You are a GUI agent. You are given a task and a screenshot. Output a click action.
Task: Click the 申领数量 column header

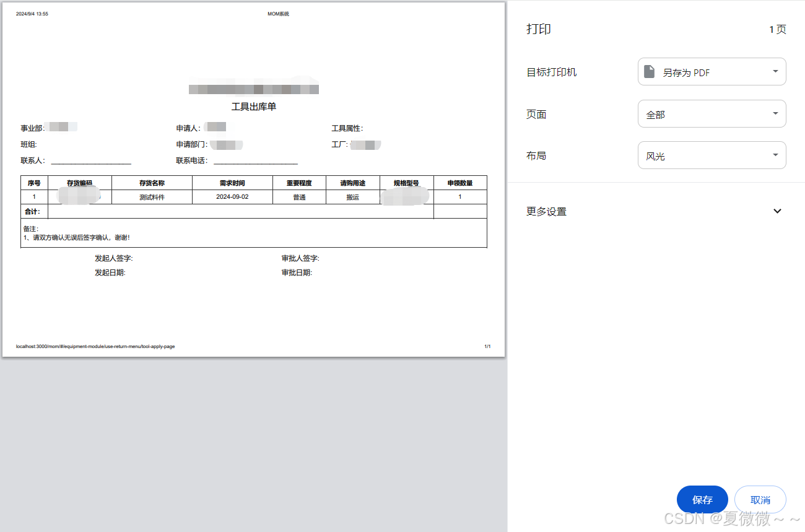459,183
